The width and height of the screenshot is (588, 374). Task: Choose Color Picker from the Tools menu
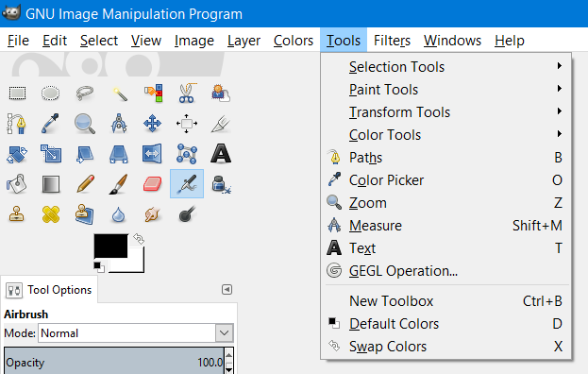445,180
